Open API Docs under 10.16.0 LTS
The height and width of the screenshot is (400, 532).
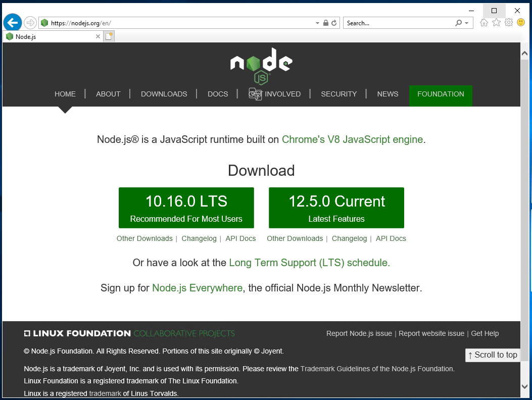coord(240,238)
